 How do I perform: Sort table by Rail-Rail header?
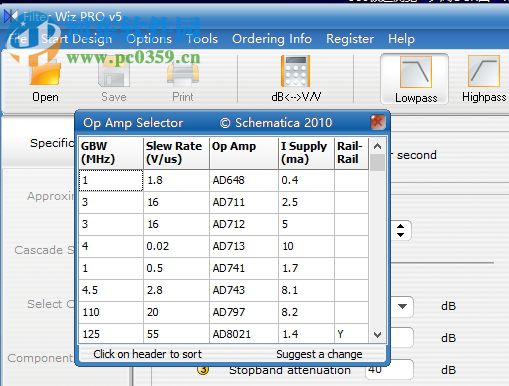pyautogui.click(x=352, y=153)
